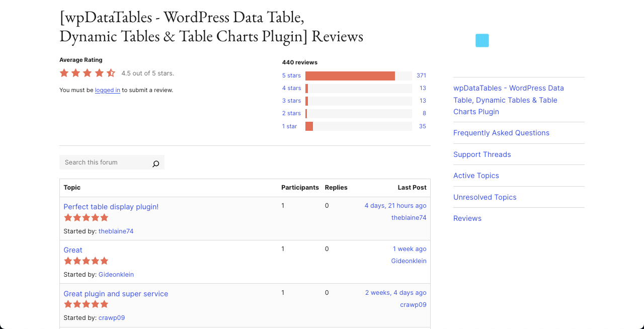This screenshot has width=644, height=329.
Task: Click the star rating under "Great"
Action: 86,261
